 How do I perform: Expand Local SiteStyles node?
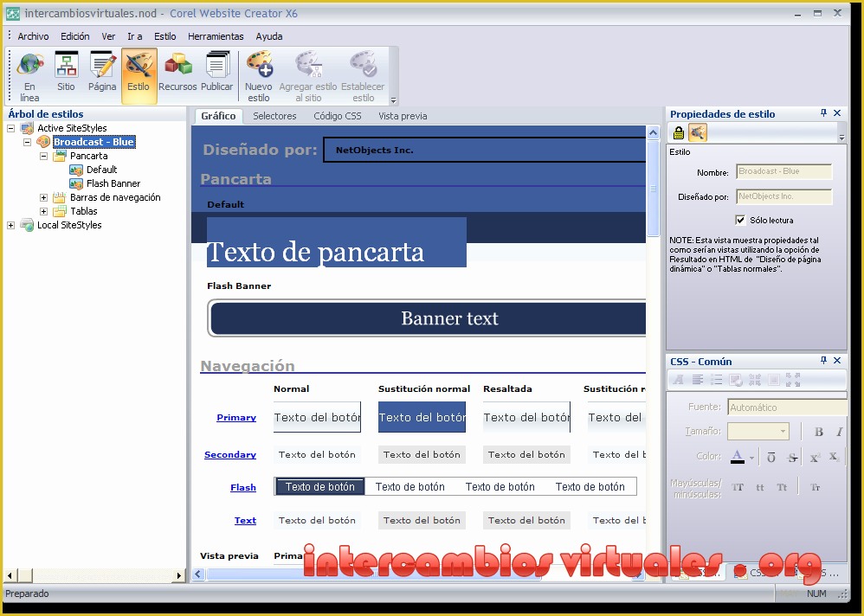tap(10, 225)
